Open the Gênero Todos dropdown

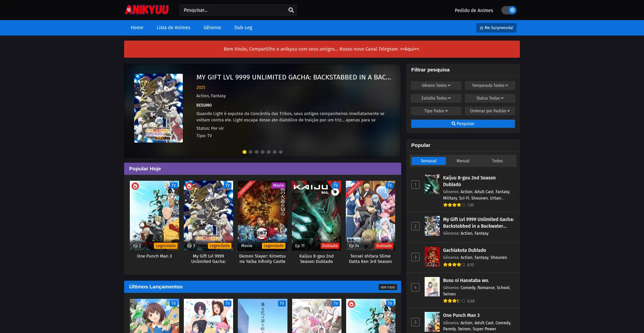(x=436, y=86)
